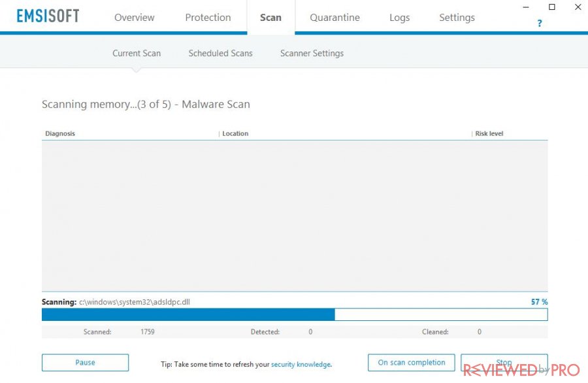Image resolution: width=588 pixels, height=383 pixels.
Task: Open the Settings tab
Action: coord(457,18)
